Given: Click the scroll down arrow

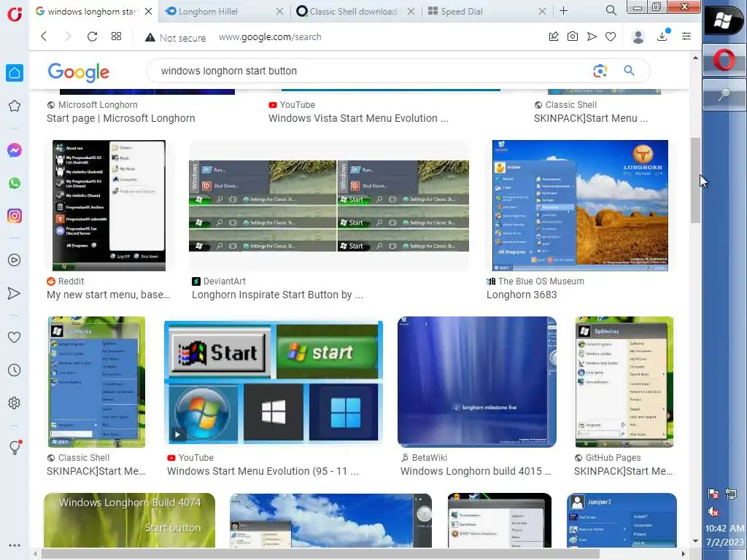Looking at the screenshot, I should pyautogui.click(x=695, y=542).
